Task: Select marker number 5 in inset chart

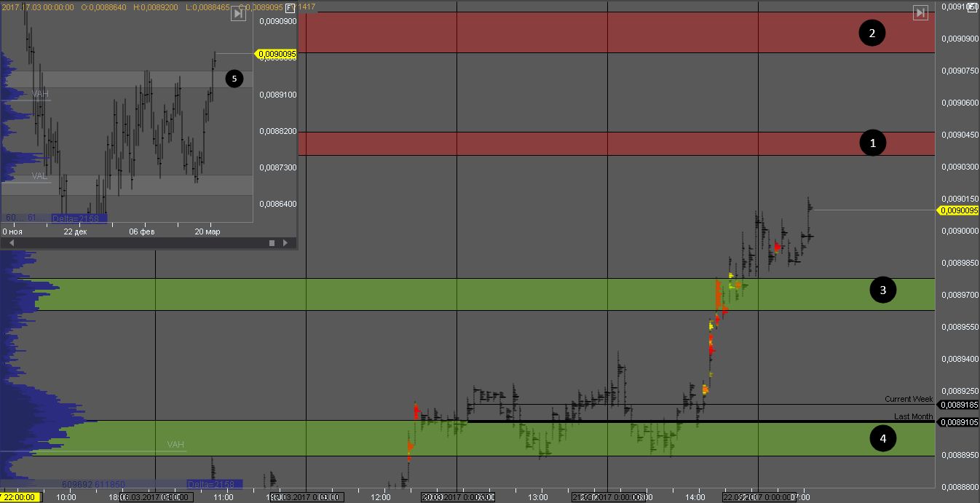Action: (x=234, y=78)
